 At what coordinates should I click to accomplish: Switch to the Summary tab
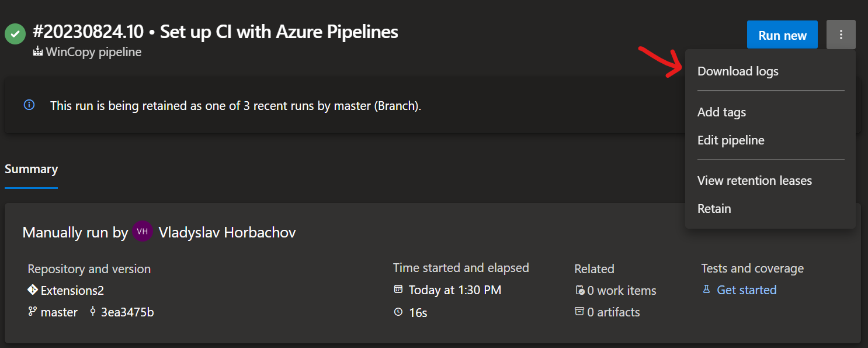click(x=31, y=168)
